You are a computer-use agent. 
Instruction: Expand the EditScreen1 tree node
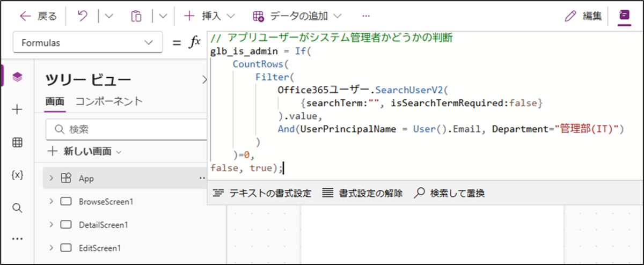52,248
